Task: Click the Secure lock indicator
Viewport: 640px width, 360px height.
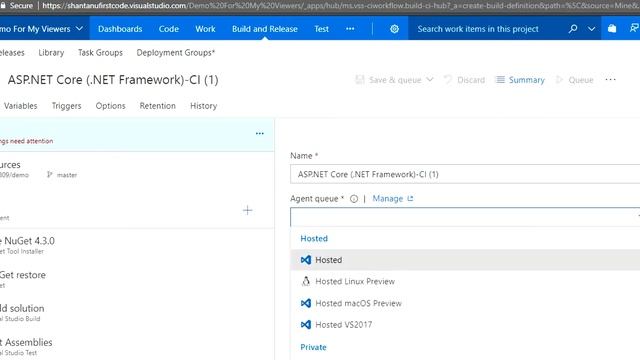Action: click(x=17, y=6)
